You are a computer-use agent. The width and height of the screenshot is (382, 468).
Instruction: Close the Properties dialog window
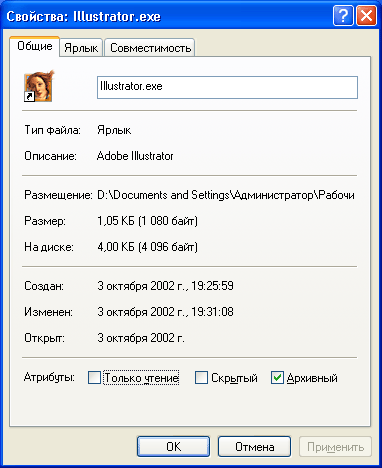coord(366,16)
